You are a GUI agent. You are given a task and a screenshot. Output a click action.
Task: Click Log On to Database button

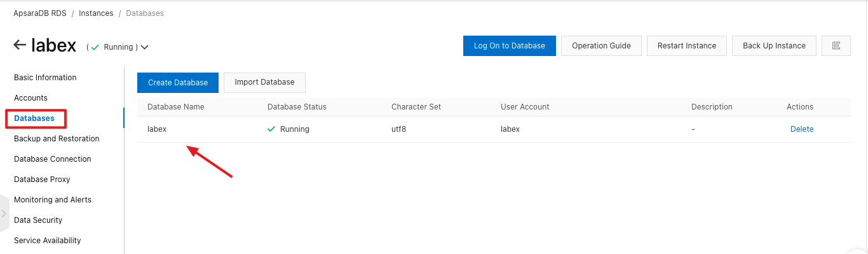point(510,46)
